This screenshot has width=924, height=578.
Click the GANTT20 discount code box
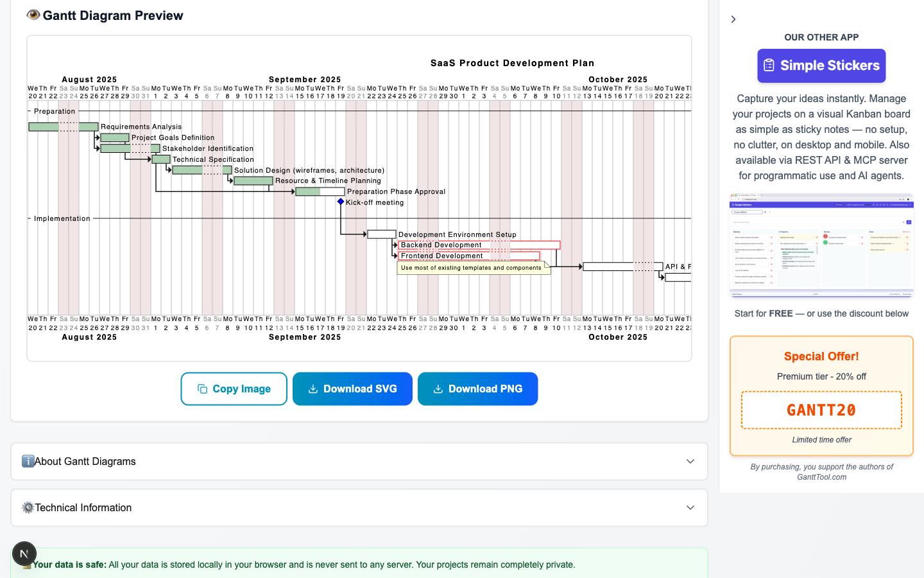[821, 410]
